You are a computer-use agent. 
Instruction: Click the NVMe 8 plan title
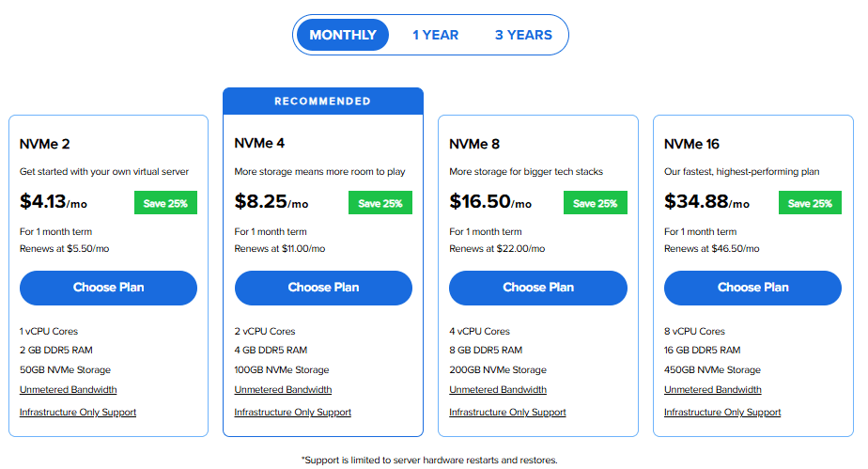pyautogui.click(x=474, y=144)
